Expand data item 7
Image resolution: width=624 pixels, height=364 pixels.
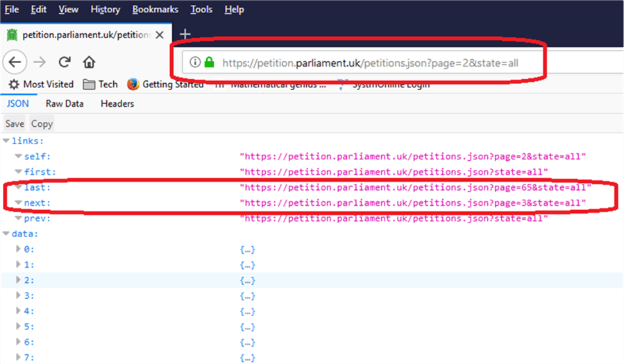(x=18, y=357)
